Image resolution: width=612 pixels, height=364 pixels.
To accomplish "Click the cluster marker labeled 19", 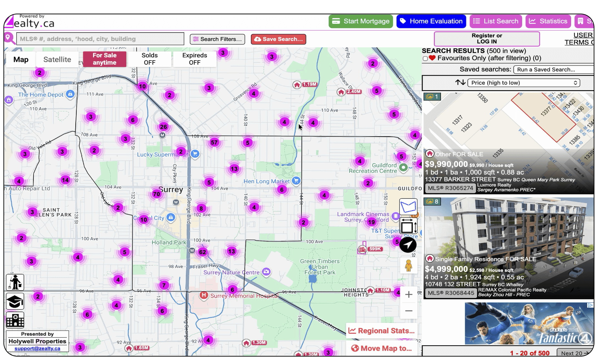I will 371,222.
